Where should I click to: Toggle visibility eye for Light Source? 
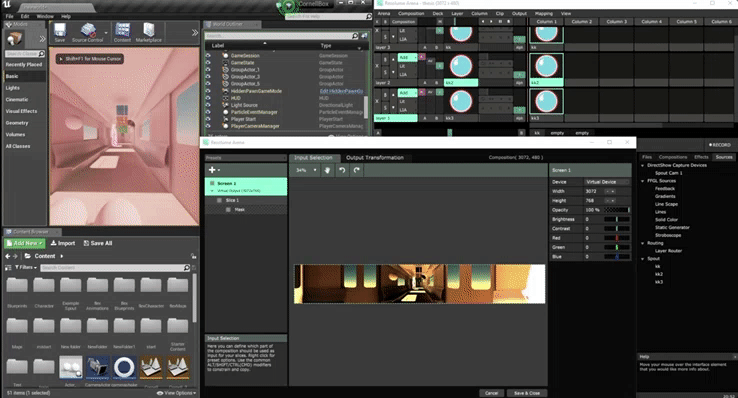[208, 105]
